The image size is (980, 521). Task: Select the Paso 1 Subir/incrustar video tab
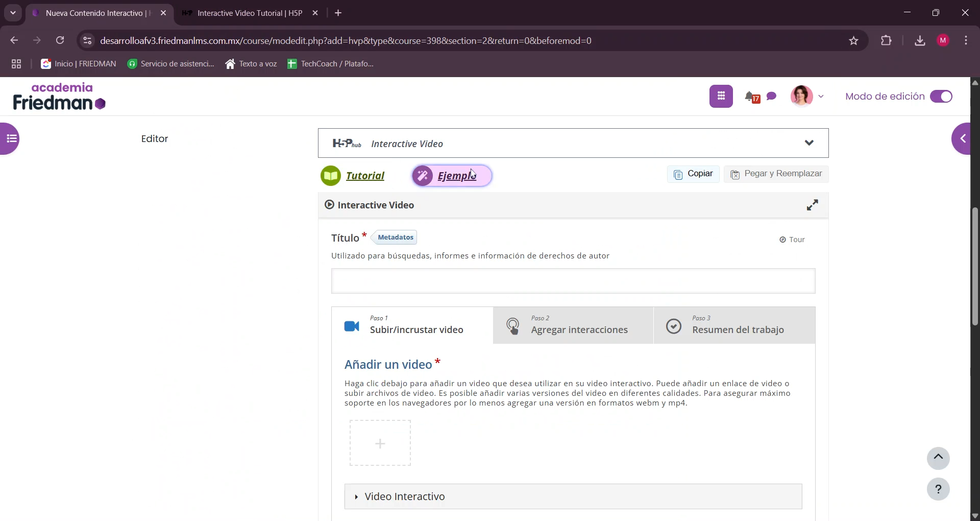(412, 326)
